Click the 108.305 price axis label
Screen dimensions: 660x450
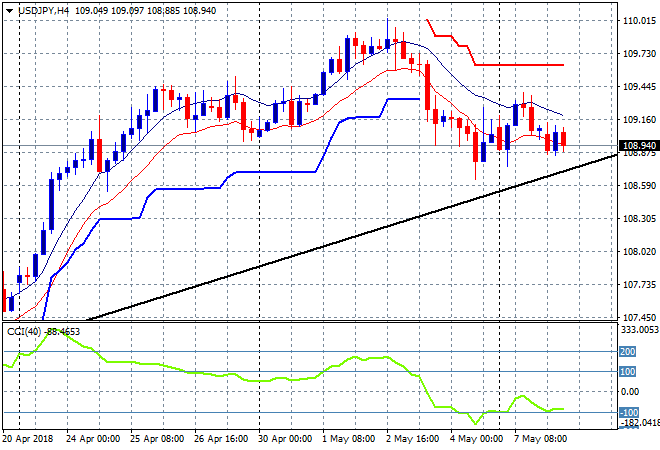(639, 218)
